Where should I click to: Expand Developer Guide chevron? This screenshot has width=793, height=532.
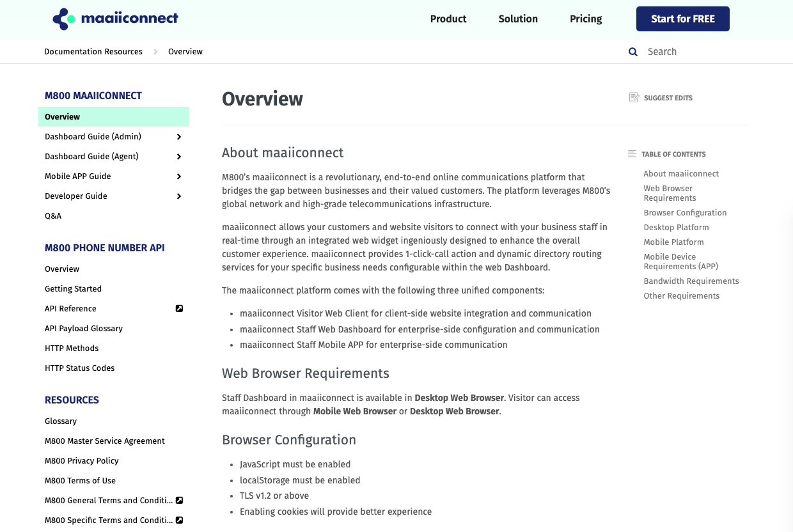179,196
